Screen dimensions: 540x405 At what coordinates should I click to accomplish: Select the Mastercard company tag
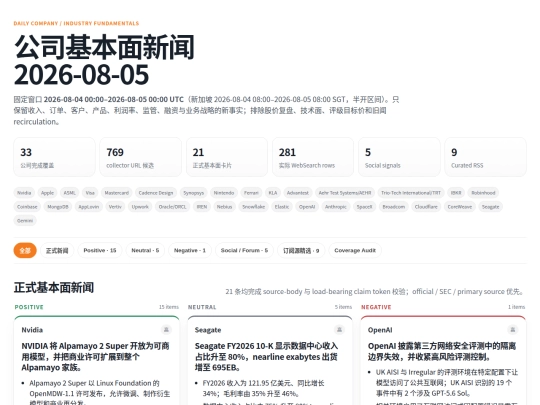click(117, 193)
